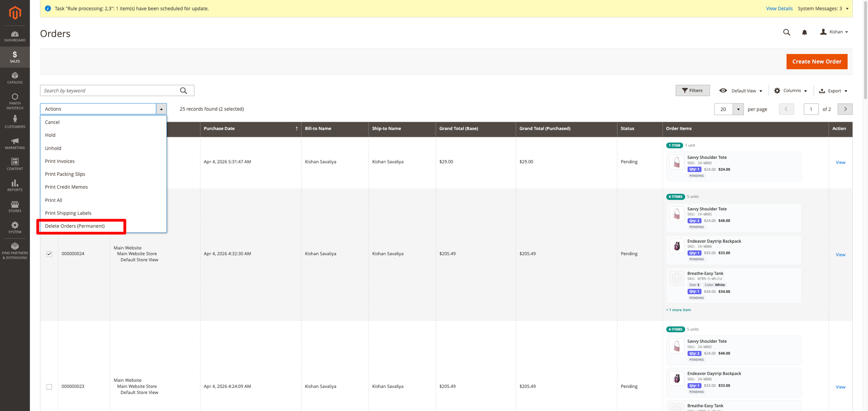Open the Dashboard sidebar icon
The width and height of the screenshot is (868, 411).
tap(15, 36)
